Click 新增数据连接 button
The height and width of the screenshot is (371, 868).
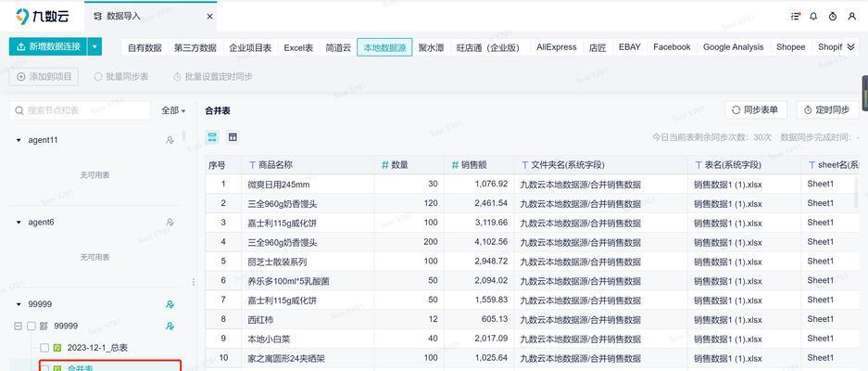pos(48,46)
